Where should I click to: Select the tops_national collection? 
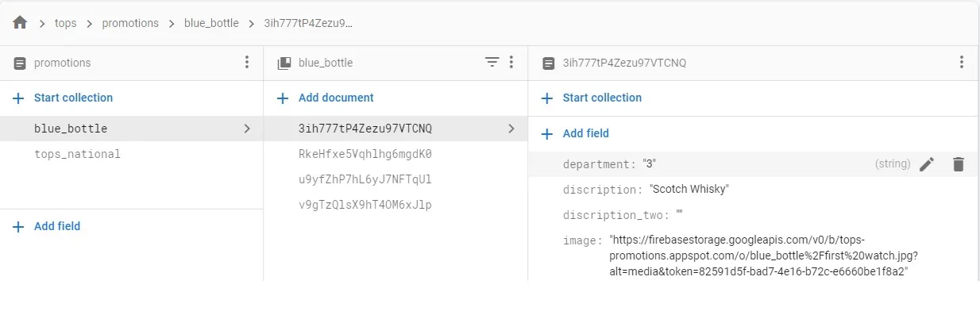(x=77, y=154)
